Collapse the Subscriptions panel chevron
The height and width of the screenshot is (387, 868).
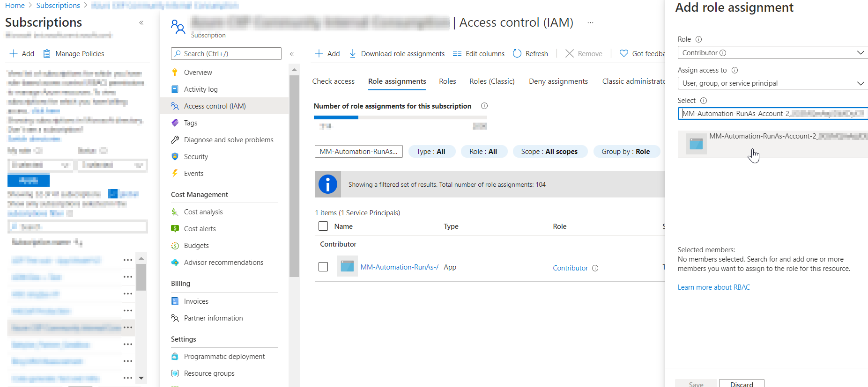pyautogui.click(x=141, y=22)
